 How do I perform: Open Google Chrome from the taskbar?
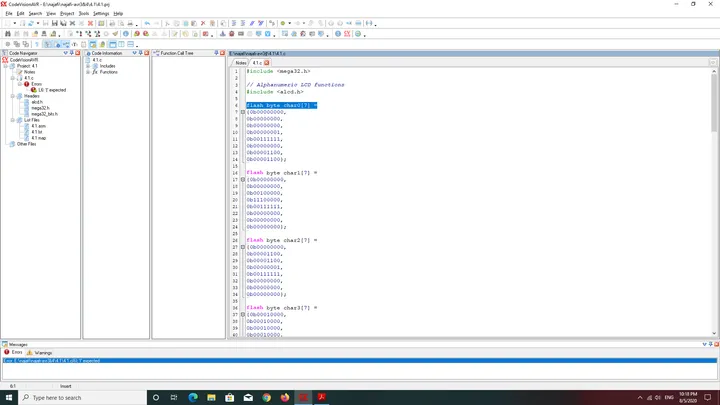point(266,398)
